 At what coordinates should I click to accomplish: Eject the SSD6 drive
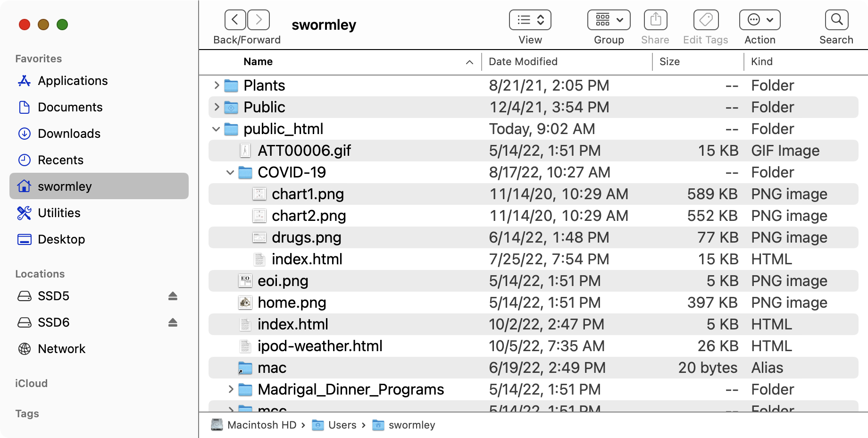pos(173,322)
